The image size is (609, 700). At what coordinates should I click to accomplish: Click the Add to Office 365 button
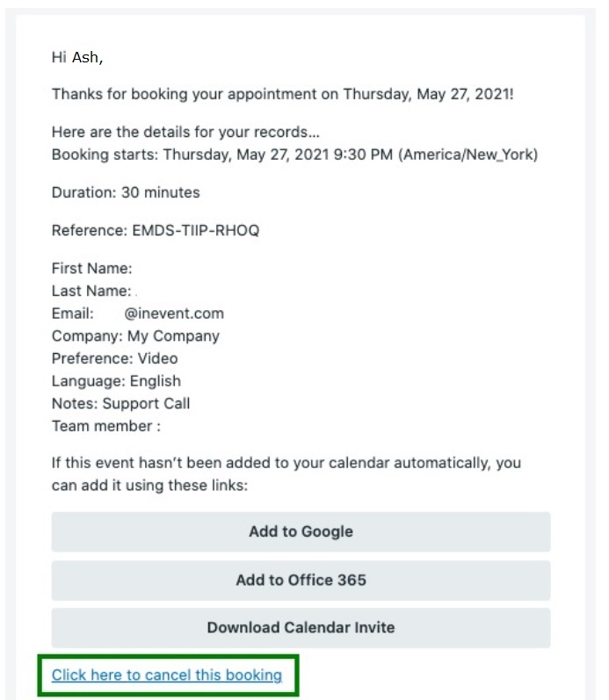tap(301, 580)
